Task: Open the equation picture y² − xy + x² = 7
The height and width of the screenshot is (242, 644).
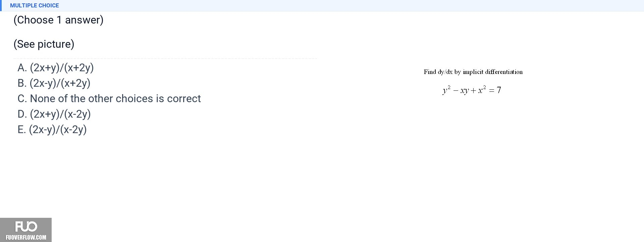Action: (x=472, y=90)
